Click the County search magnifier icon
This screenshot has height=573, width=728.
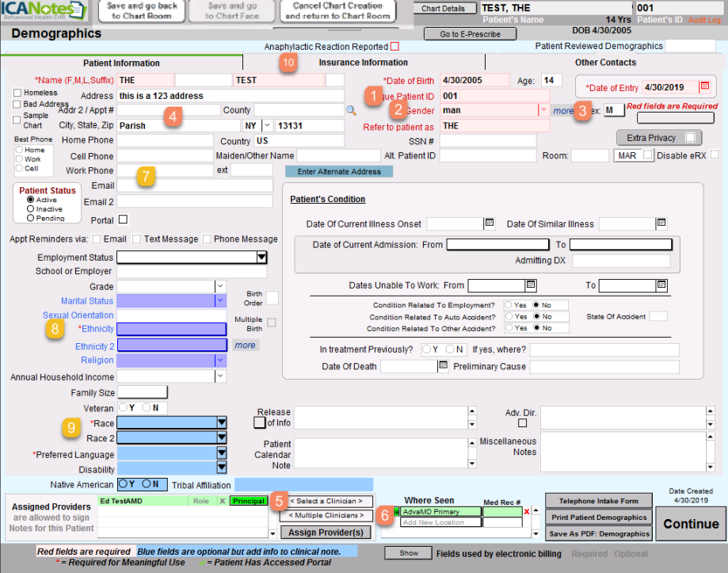351,110
